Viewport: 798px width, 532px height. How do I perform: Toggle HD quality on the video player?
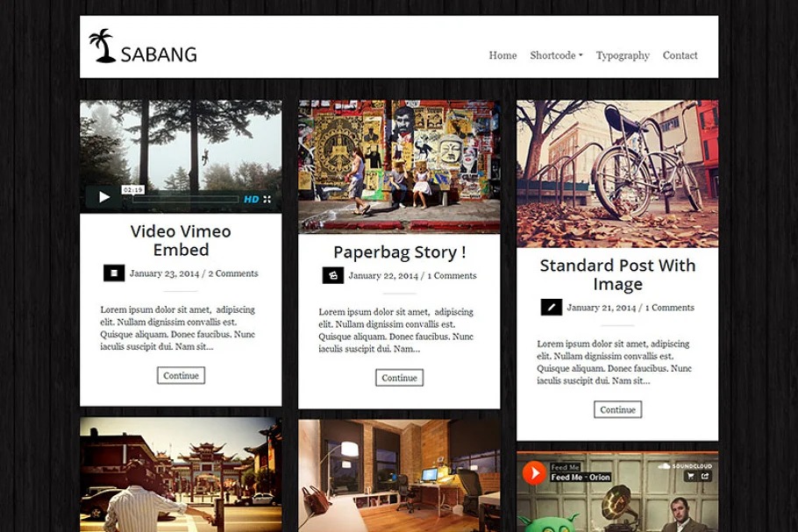point(252,199)
